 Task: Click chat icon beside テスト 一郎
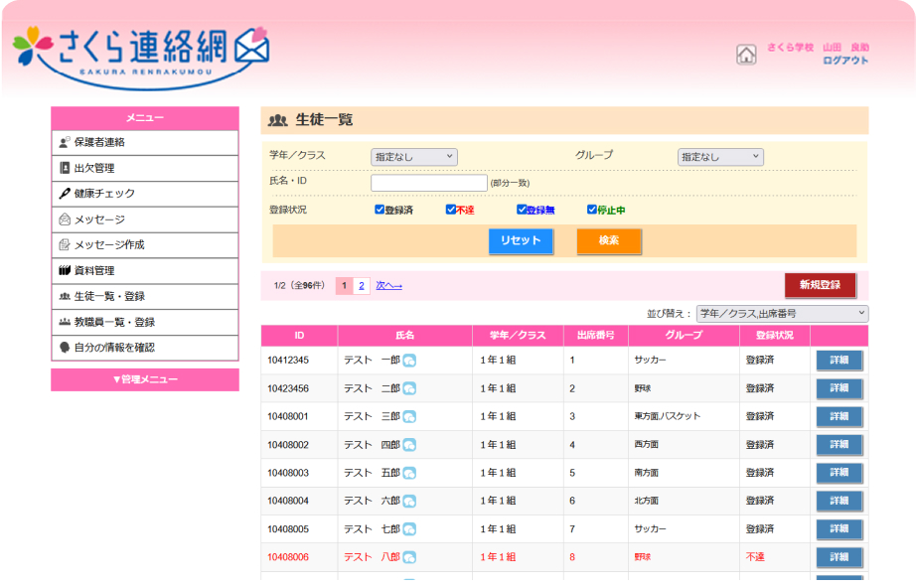click(x=409, y=361)
